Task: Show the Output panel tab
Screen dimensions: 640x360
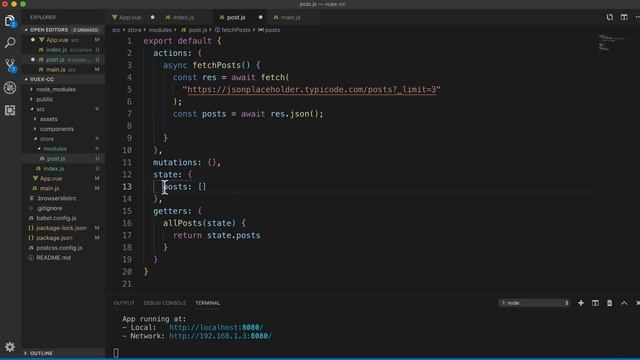Action: pos(124,303)
